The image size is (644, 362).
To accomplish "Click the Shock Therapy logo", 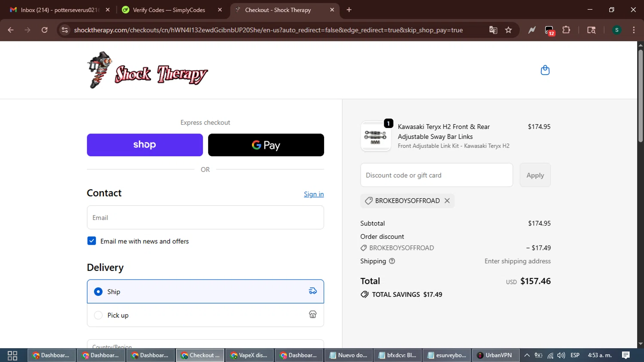I will [x=147, y=70].
